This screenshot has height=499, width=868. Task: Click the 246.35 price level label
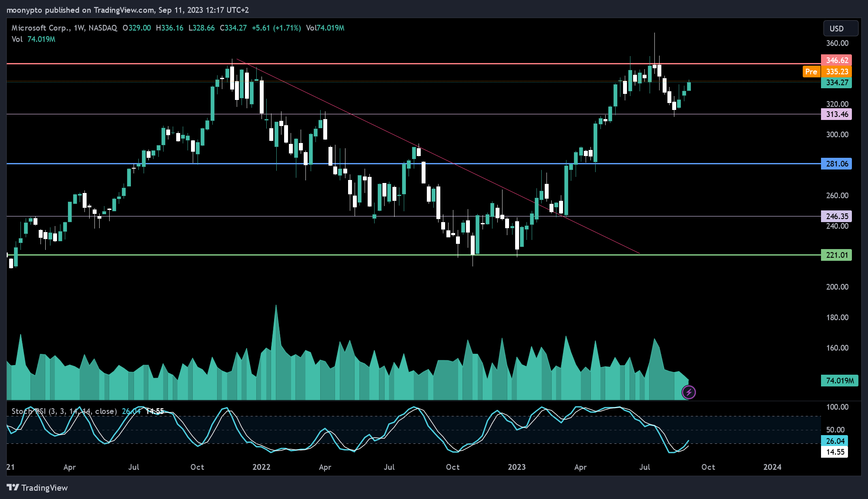[x=836, y=216]
